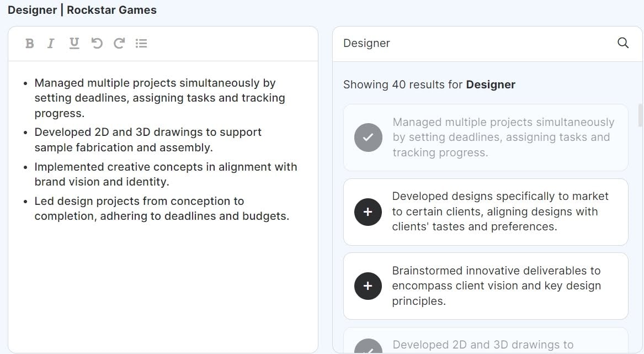Viewport: 644px width, 354px height.
Task: Select the 'Designer | Rockstar Games' job title heading
Action: point(82,9)
